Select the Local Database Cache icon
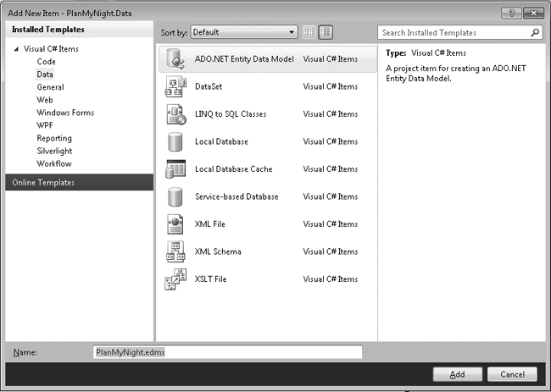The image size is (551, 392). coord(175,168)
